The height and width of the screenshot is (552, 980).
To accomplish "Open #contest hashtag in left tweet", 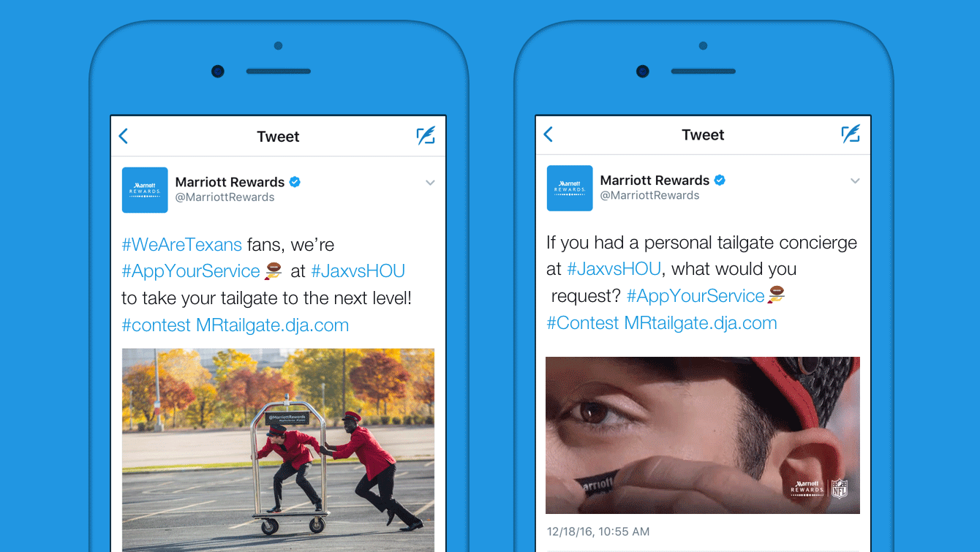I will click(x=156, y=325).
